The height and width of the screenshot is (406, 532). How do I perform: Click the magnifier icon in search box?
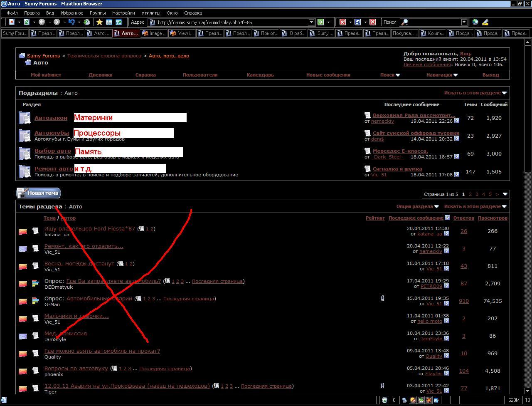point(404,22)
